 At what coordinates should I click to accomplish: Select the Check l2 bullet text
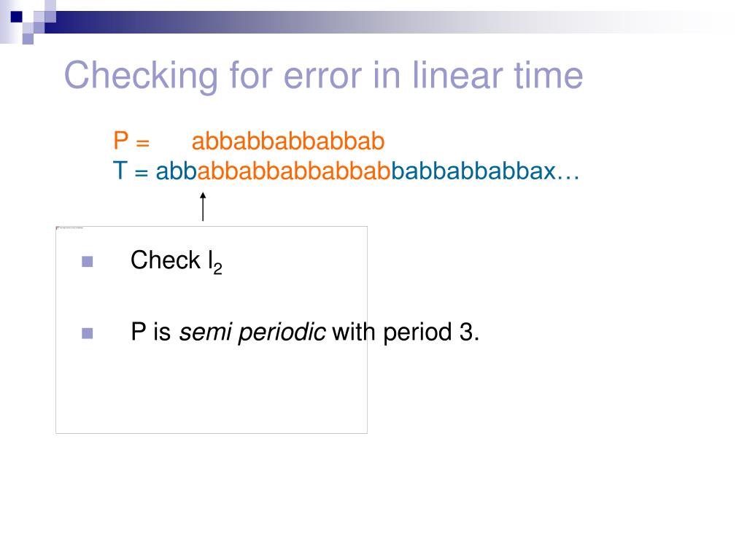pyautogui.click(x=177, y=261)
